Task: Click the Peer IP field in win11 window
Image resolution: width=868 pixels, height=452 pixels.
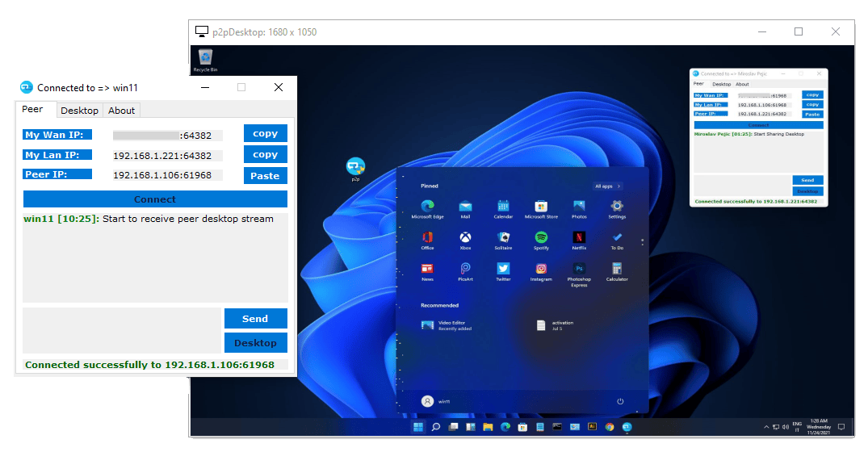Action: (x=168, y=175)
